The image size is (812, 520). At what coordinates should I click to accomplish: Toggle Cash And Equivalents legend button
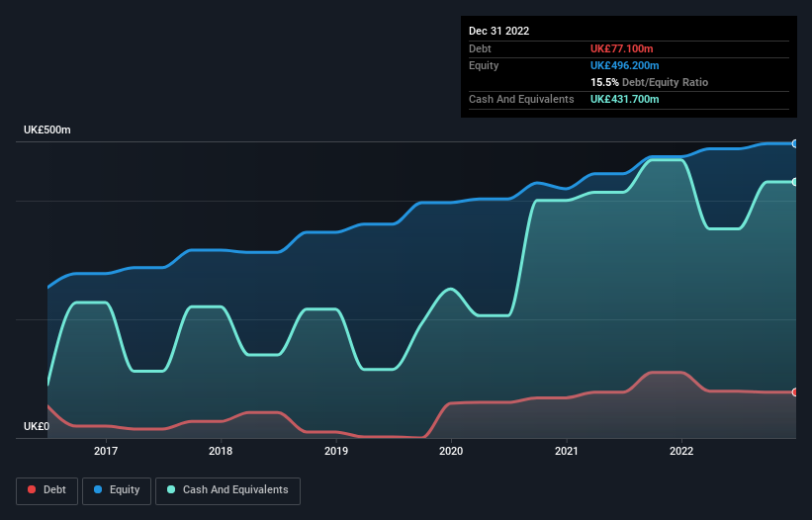(227, 490)
